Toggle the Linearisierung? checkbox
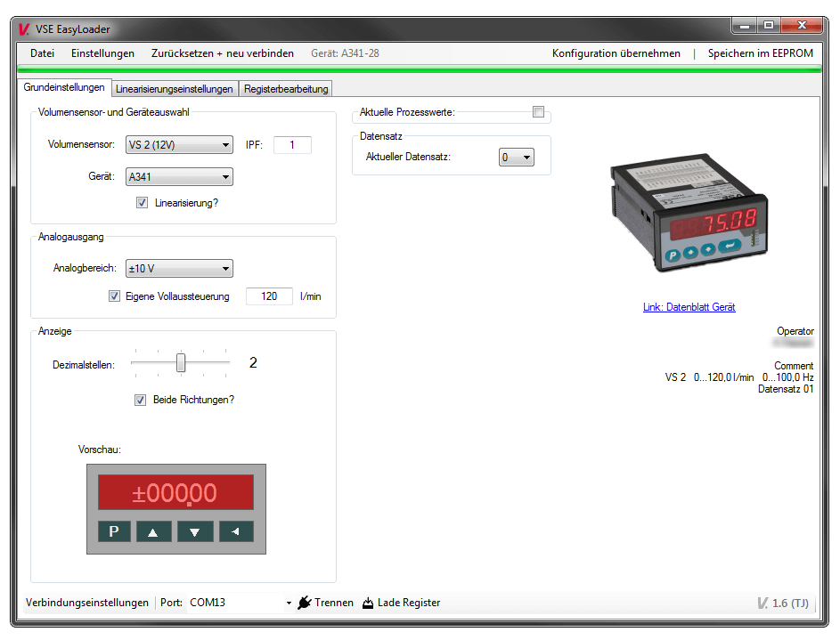840x640 pixels. click(x=142, y=203)
